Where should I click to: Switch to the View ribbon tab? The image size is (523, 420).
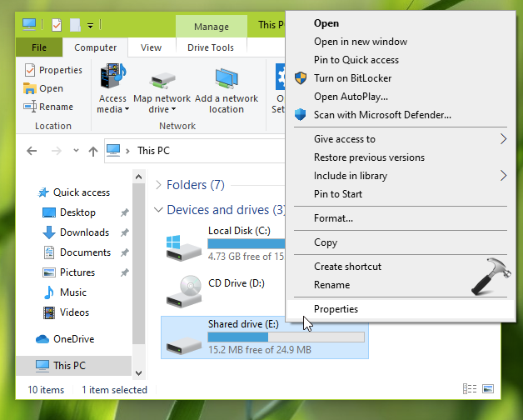point(151,47)
